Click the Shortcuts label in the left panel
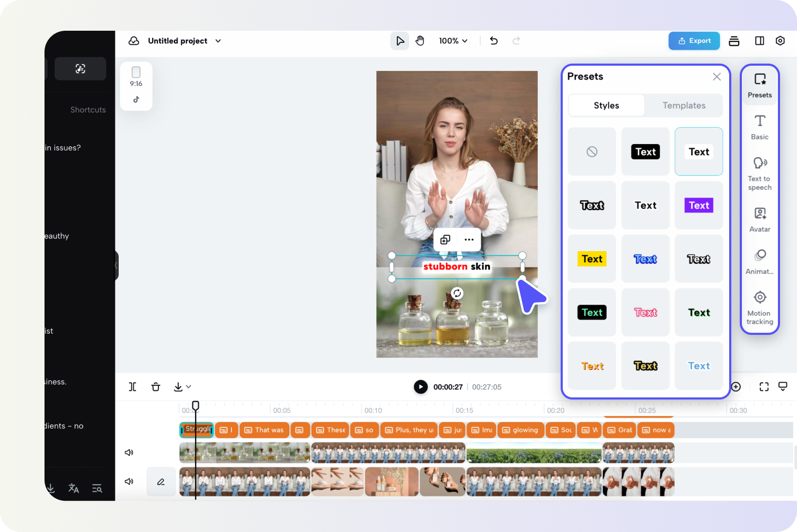This screenshot has height=532, width=797. coord(88,110)
